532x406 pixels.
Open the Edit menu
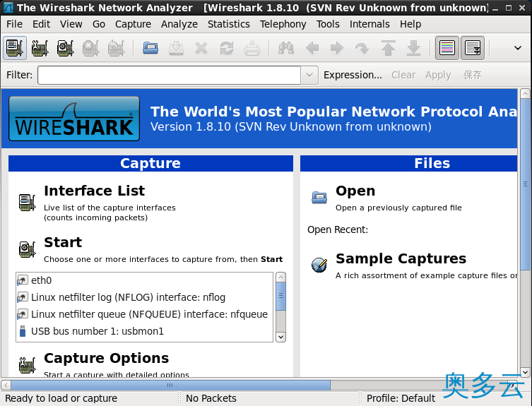pyautogui.click(x=41, y=24)
